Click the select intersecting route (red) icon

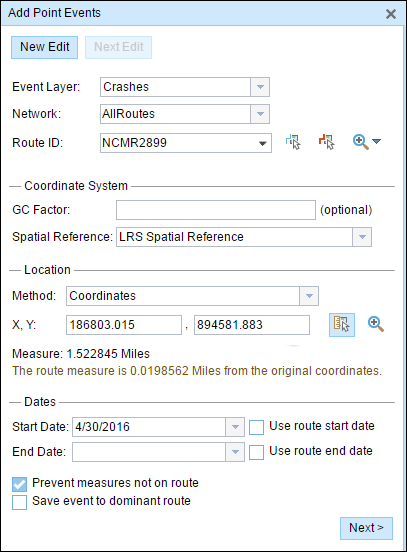tap(326, 142)
